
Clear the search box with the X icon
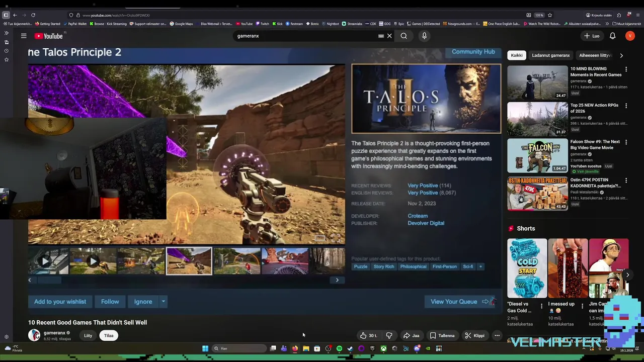coord(389,36)
